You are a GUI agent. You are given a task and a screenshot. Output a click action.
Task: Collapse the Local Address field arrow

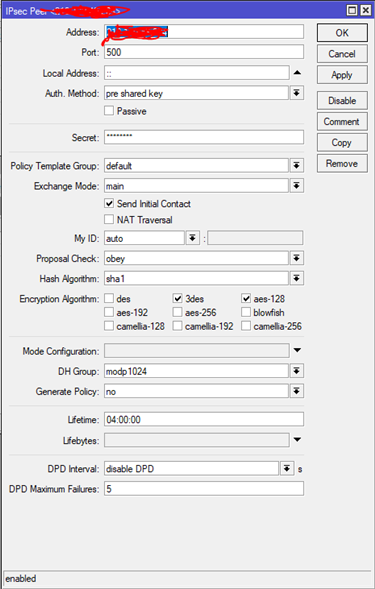point(297,72)
